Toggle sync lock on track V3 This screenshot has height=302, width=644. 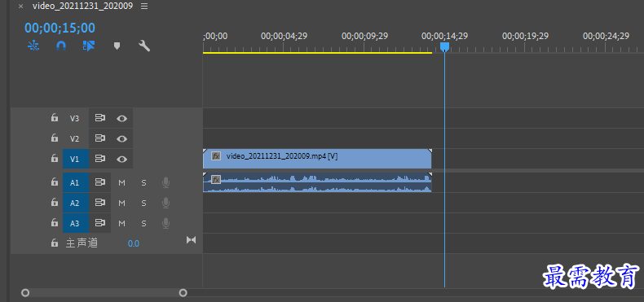[x=99, y=118]
